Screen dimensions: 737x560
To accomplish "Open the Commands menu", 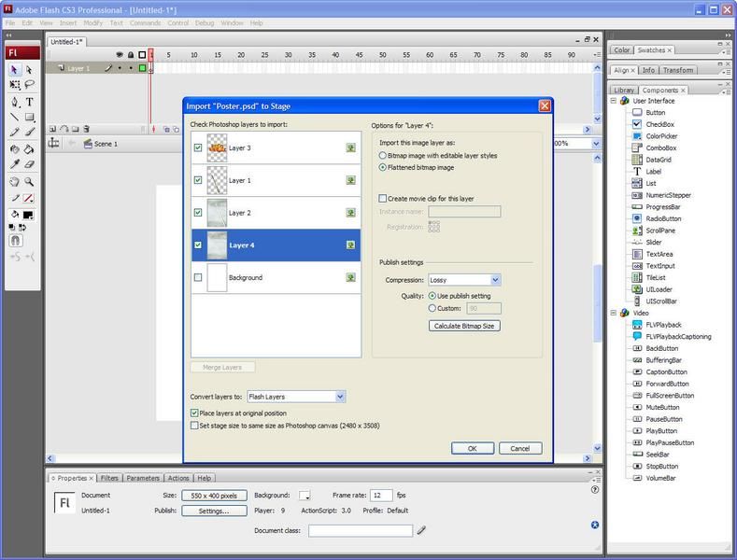I will tap(145, 22).
